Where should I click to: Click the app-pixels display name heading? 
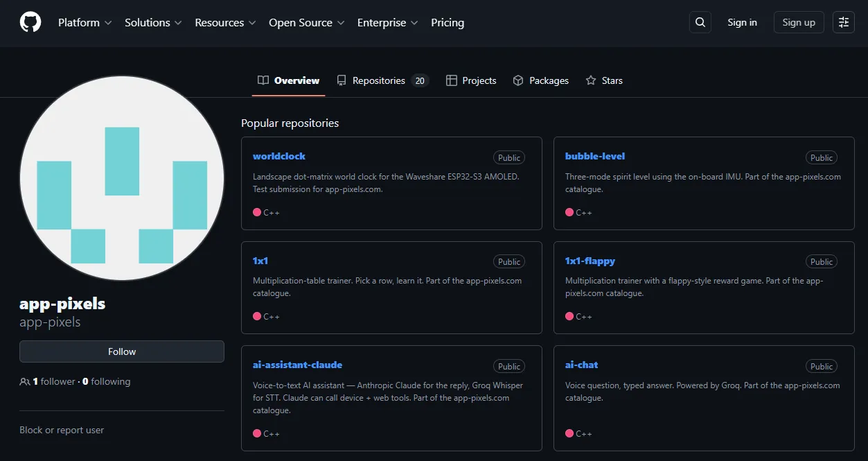pos(62,304)
